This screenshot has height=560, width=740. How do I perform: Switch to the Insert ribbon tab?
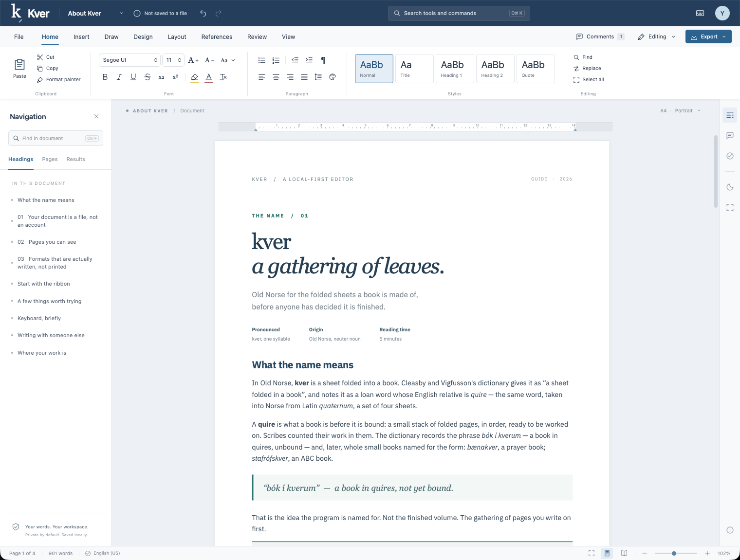81,37
